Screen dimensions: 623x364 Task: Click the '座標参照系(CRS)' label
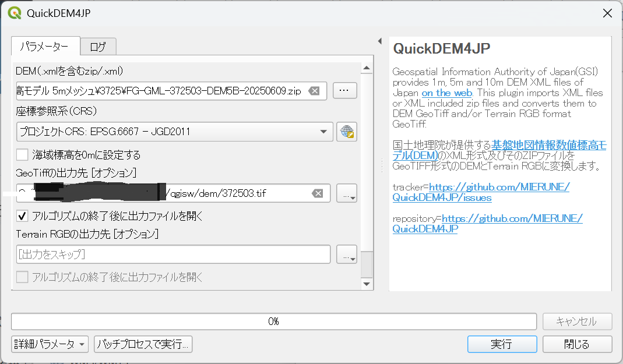pos(57,111)
